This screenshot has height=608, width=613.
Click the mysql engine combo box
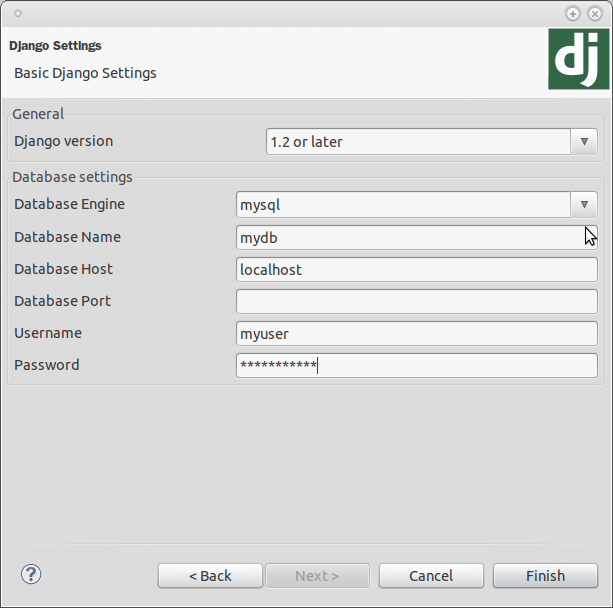(x=417, y=204)
